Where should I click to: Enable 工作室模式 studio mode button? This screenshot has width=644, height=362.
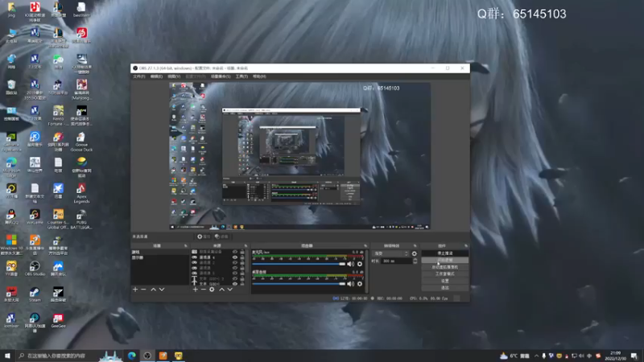tap(445, 274)
